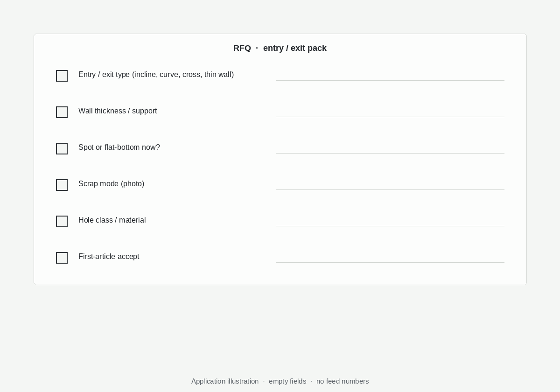Viewport: 560px width, 392px height.
Task: Enable the Scrap mode (photo) checkbox
Action: (62, 185)
